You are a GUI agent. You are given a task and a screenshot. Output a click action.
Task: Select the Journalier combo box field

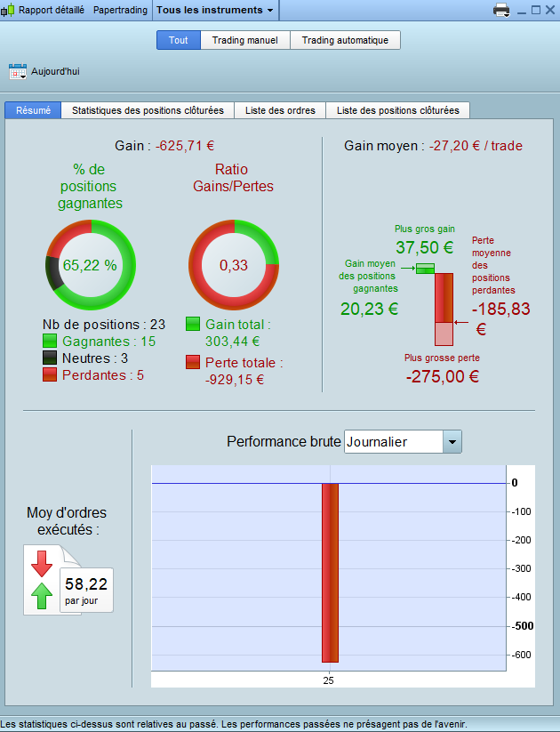(x=403, y=442)
